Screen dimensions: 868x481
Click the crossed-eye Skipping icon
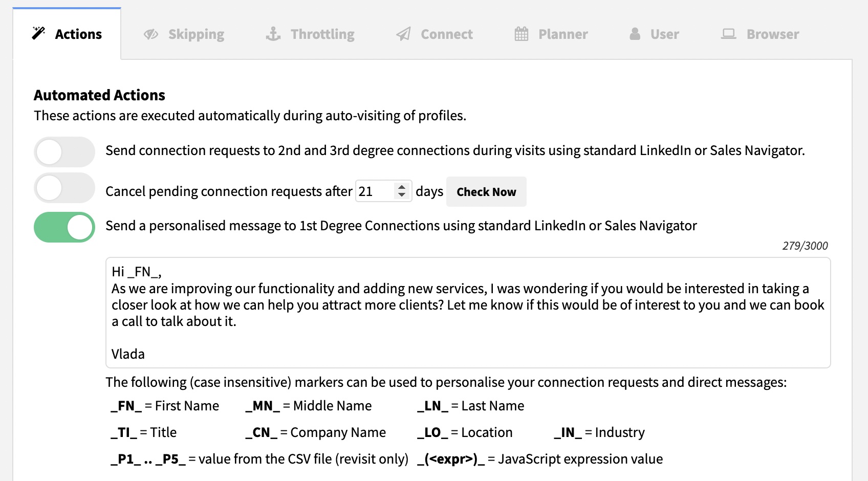[151, 34]
